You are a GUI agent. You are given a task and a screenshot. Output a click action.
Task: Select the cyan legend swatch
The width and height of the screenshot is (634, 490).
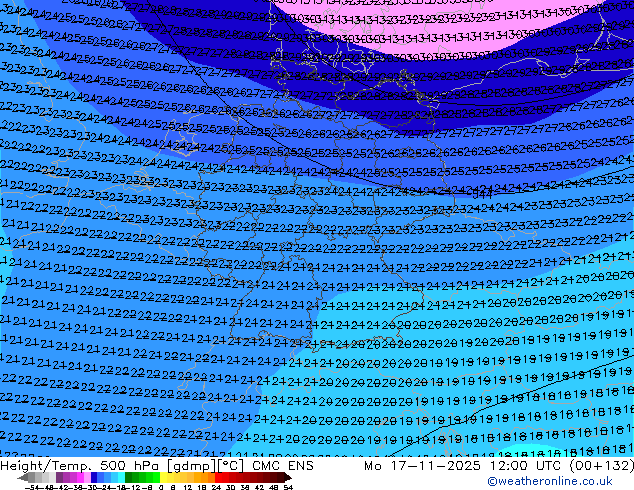tap(121, 477)
